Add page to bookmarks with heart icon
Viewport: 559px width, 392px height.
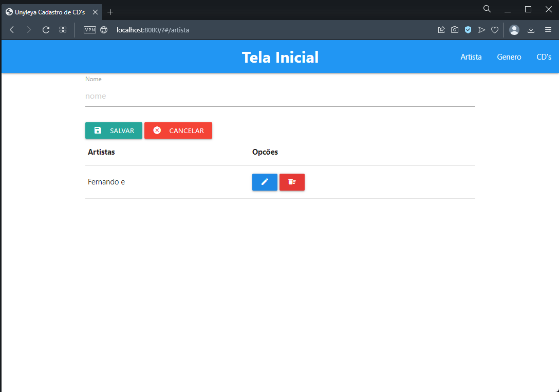click(x=495, y=30)
